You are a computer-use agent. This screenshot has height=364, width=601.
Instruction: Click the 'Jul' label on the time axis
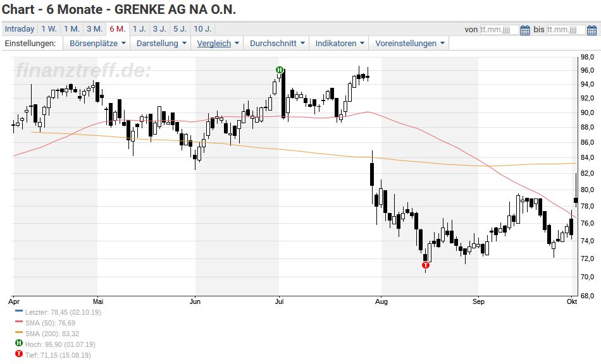[x=280, y=301]
